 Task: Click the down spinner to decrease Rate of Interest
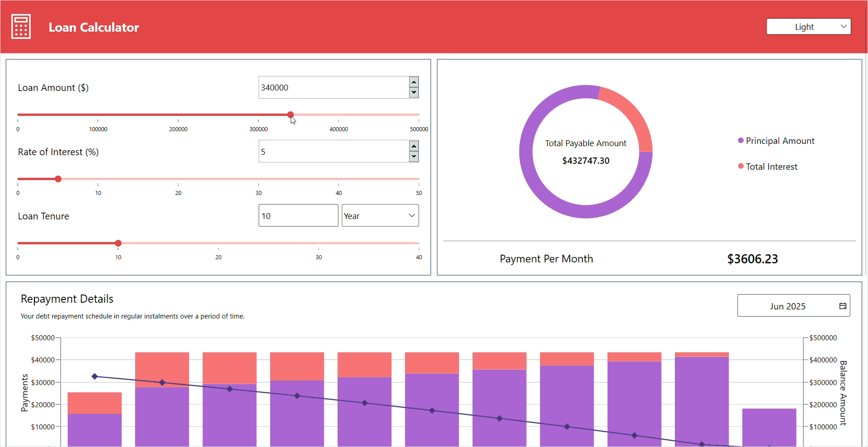[413, 157]
